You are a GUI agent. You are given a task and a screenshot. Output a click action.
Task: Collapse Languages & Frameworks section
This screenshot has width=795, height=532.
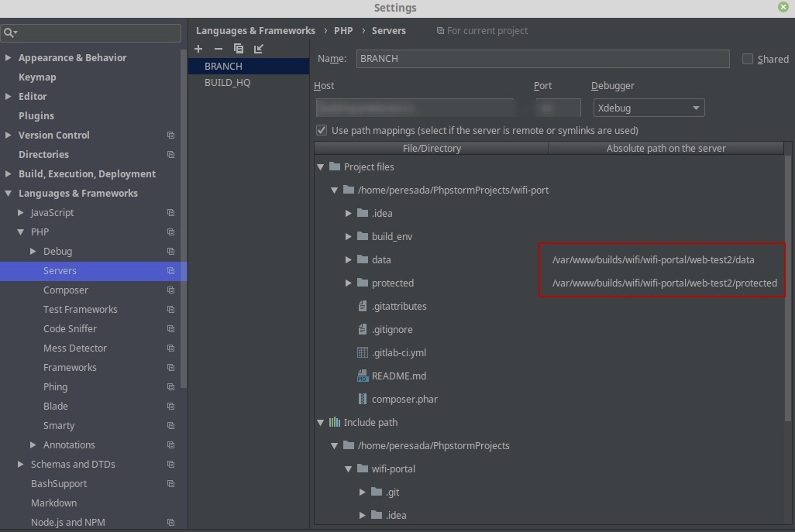(8, 193)
